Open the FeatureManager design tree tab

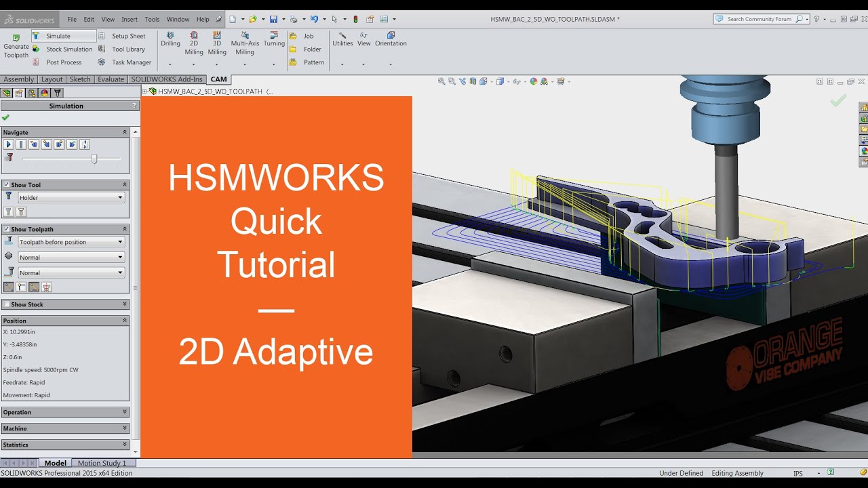coord(7,93)
